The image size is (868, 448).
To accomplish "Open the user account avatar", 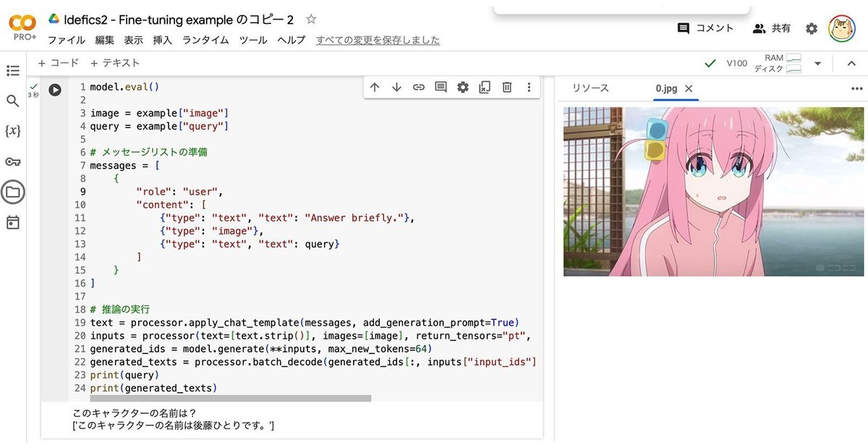I will pos(842,28).
